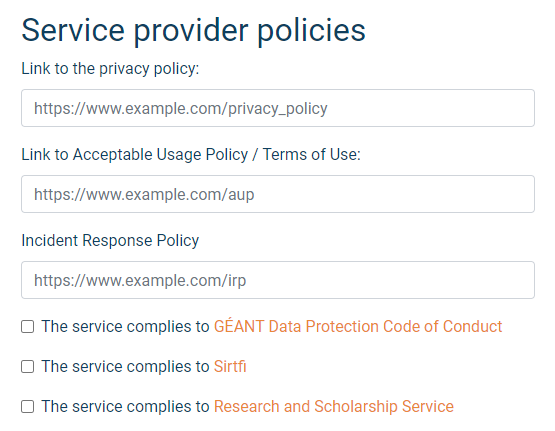Click the 'Link to the privacy policy:' label
This screenshot has height=431, width=555.
pos(110,69)
